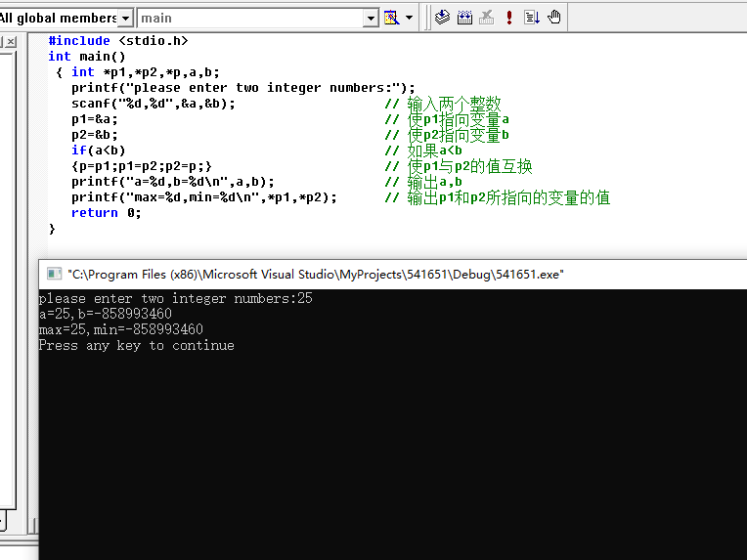Click the Build toolbar icon
Screen dimensions: 747x560
point(464,18)
